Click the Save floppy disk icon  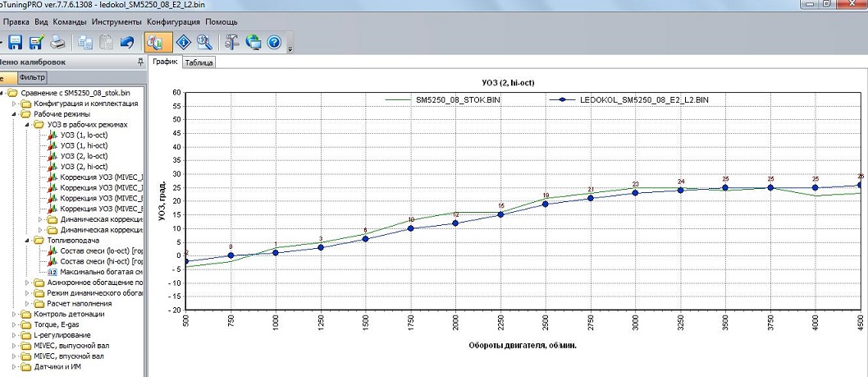pyautogui.click(x=16, y=42)
